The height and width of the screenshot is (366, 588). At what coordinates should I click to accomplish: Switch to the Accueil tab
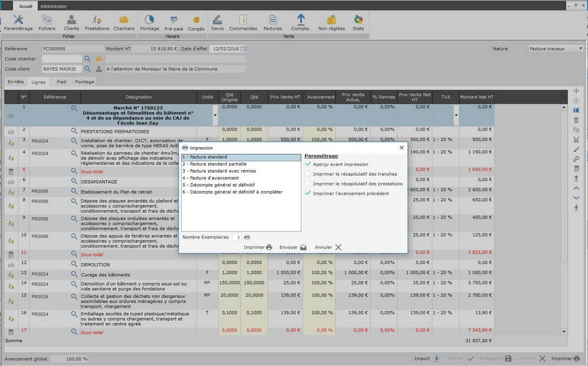[25, 6]
